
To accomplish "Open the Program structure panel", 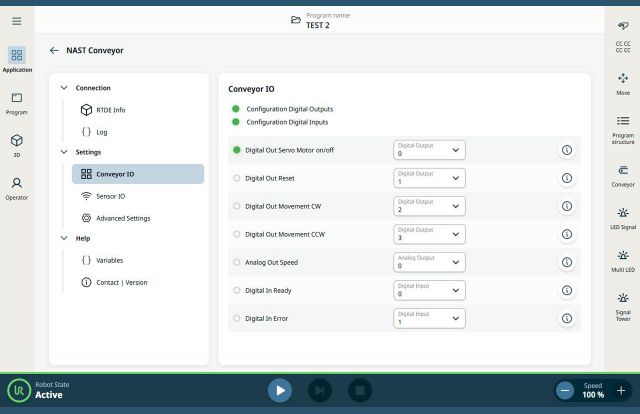I will [623, 129].
